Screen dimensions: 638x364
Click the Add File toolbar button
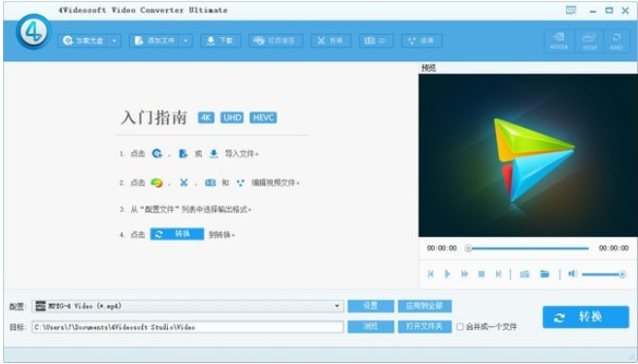[155, 41]
